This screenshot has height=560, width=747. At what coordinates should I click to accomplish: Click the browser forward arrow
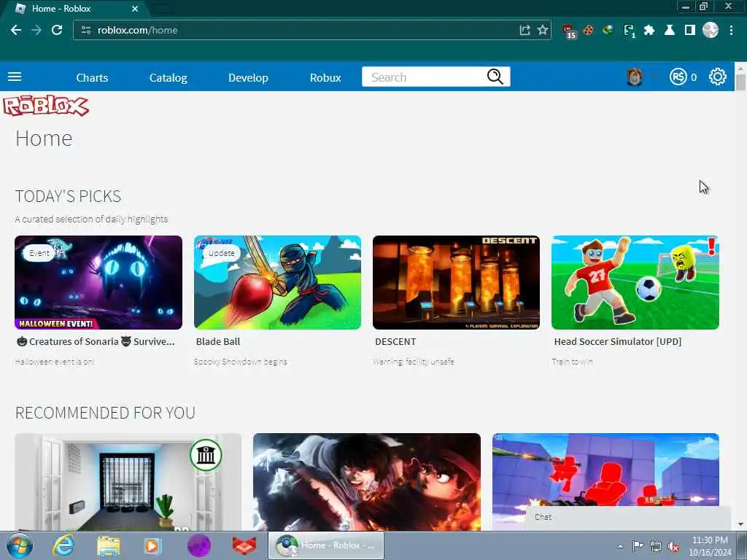[x=36, y=30]
